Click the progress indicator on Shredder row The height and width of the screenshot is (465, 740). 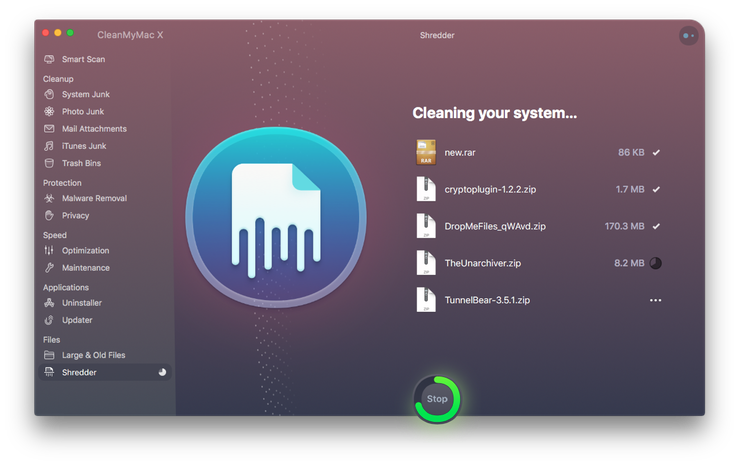click(162, 372)
